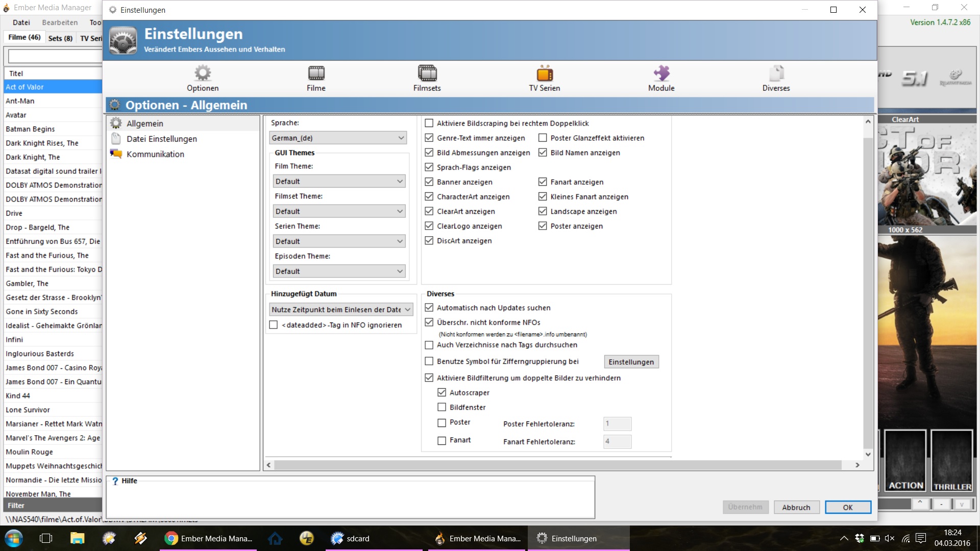Open the Hinzugefügt Datum dropdown
980x551 pixels.
click(x=341, y=310)
